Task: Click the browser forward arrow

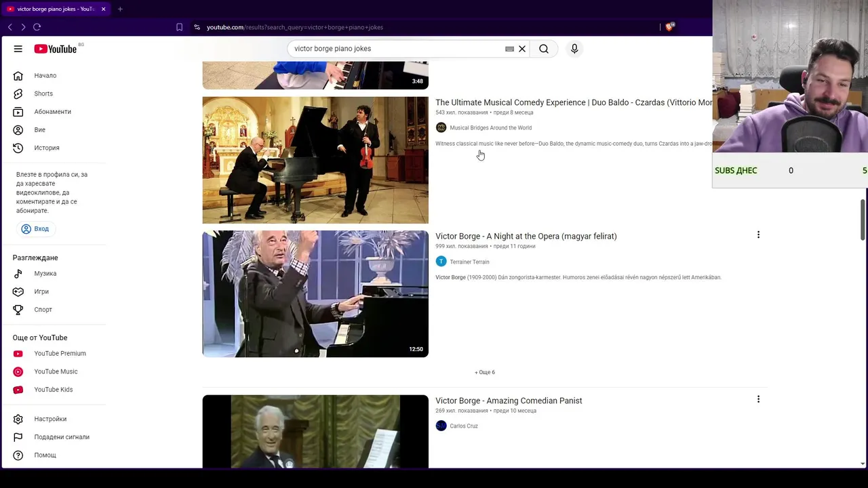Action: point(23,27)
